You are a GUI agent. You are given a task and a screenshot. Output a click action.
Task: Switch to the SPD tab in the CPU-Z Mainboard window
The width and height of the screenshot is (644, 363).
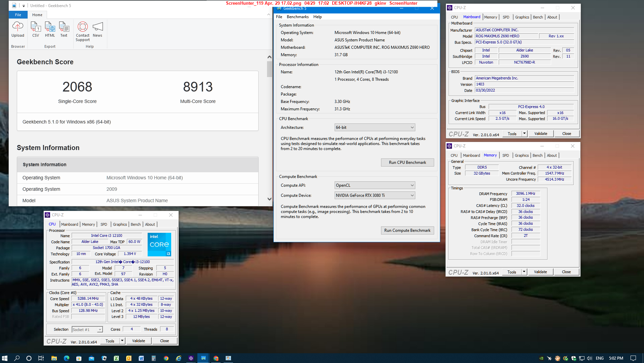click(x=506, y=17)
